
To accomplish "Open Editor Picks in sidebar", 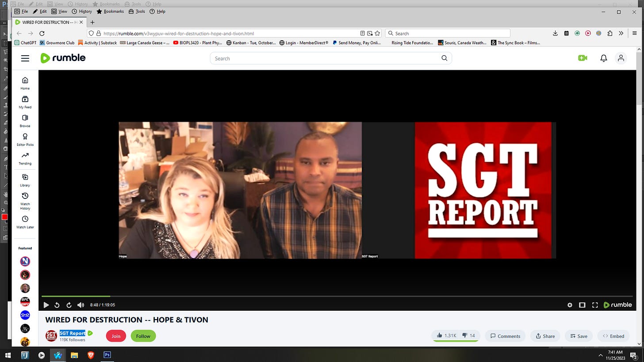I will point(25,140).
